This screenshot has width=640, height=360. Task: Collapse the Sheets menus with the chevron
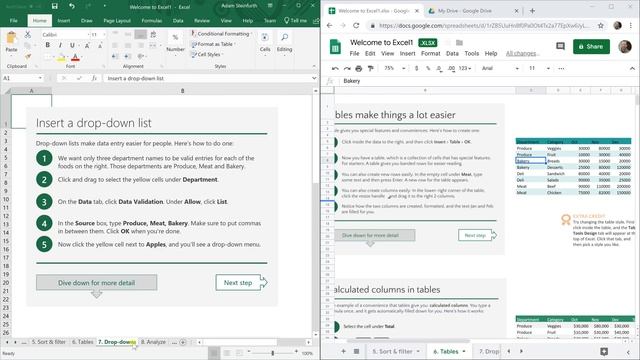click(x=632, y=68)
